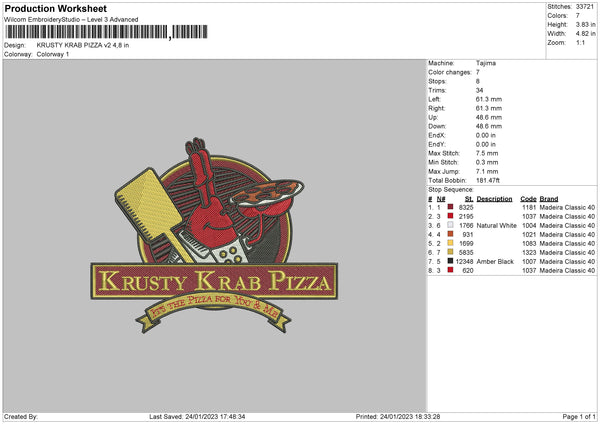Click stitch count '8325' in stop 1
Screen dimensions: 600x424
click(466, 207)
